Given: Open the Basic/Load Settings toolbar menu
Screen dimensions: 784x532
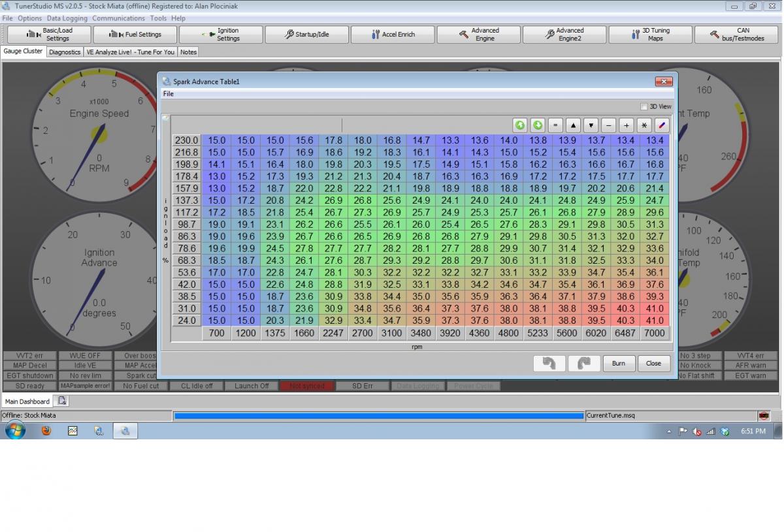Looking at the screenshot, I should point(49,35).
